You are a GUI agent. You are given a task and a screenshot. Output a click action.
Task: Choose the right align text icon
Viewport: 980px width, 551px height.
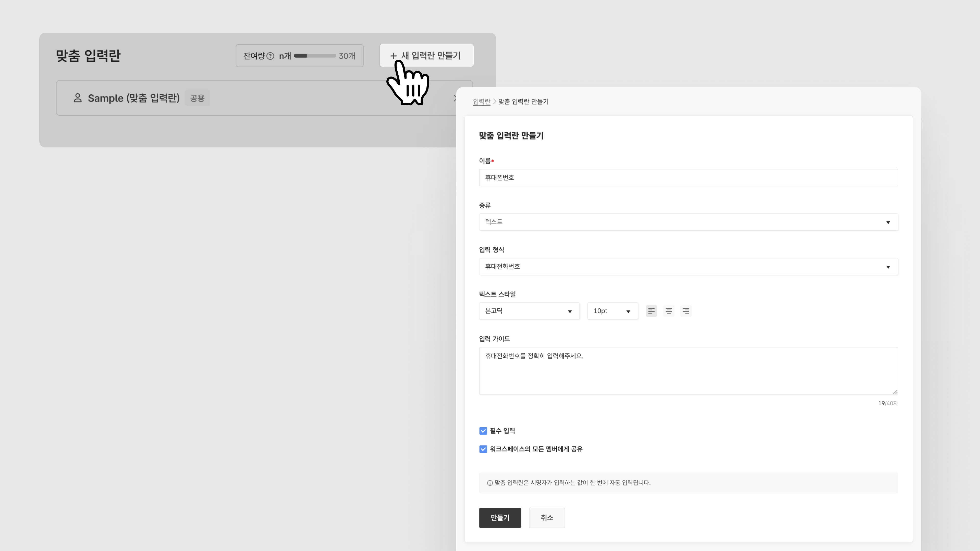pos(685,311)
